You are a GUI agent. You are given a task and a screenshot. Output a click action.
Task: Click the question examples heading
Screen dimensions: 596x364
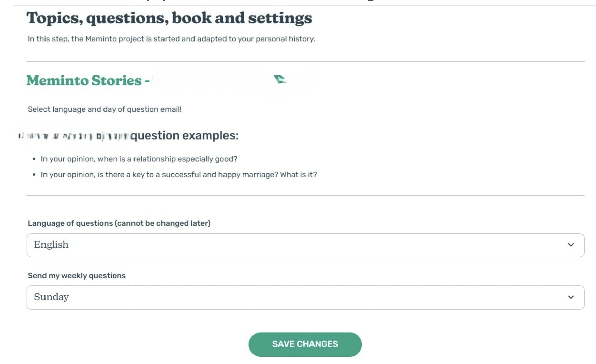[184, 135]
